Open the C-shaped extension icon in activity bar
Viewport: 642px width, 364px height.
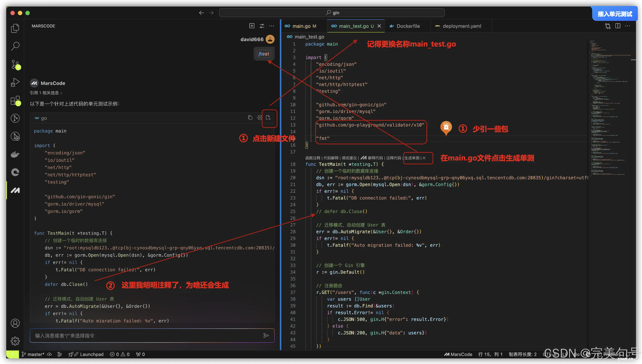(15, 172)
